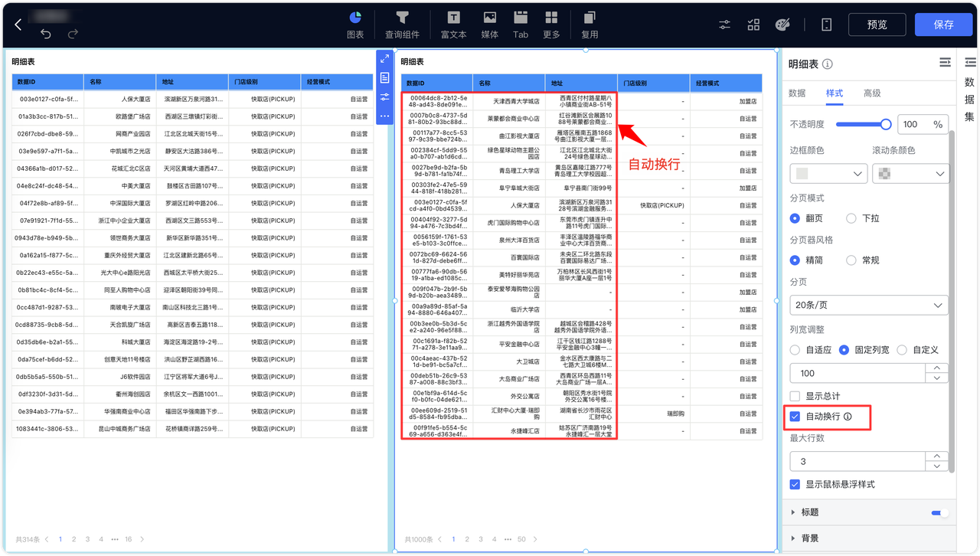Open the sliders settings icon in top bar
Image resolution: width=980 pixels, height=556 pixels.
[x=725, y=25]
